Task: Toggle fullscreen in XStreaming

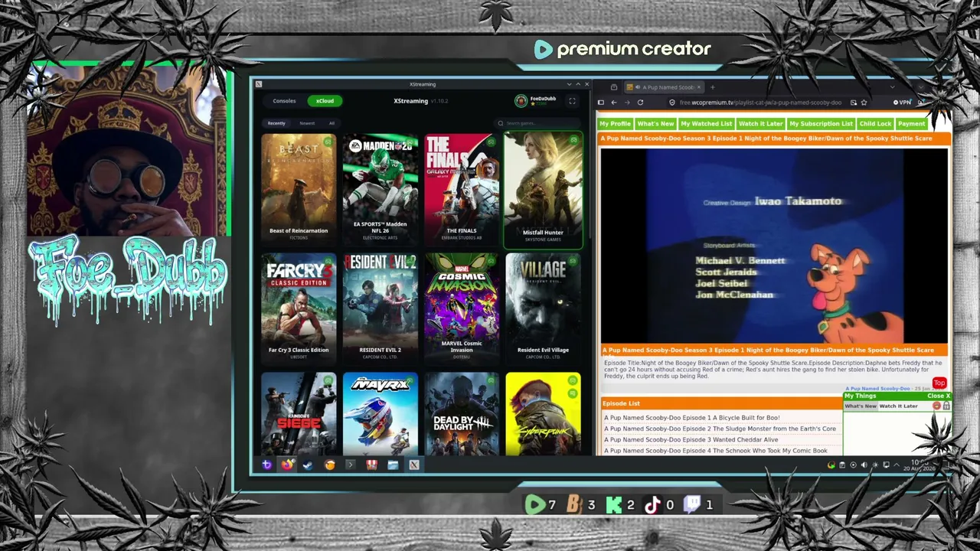Action: [x=572, y=101]
